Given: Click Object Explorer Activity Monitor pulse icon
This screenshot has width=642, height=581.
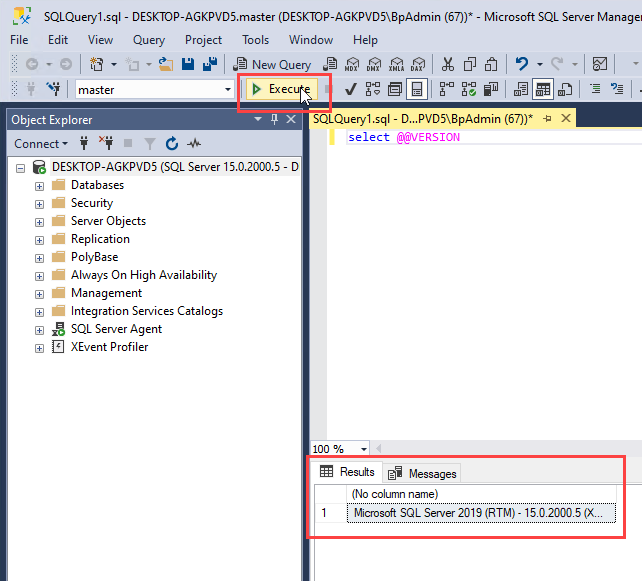Looking at the screenshot, I should (194, 143).
